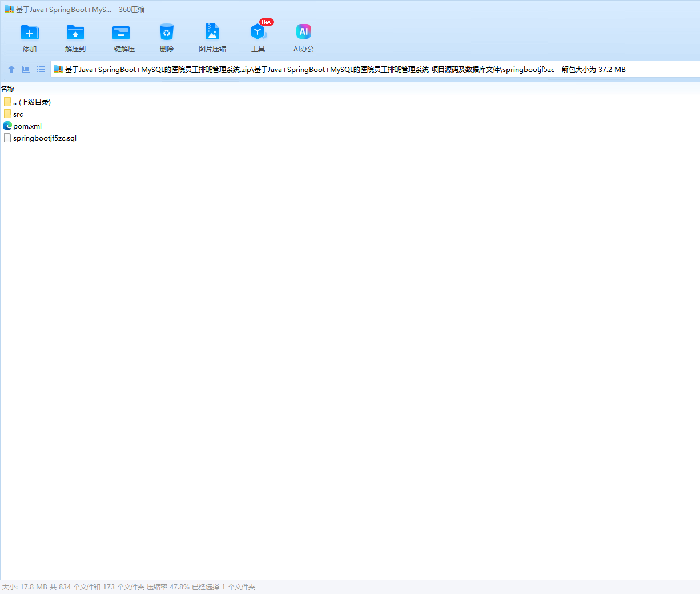Click the 360压缩 title bar app icon
Screen dimensions: 700x594
coord(9,10)
